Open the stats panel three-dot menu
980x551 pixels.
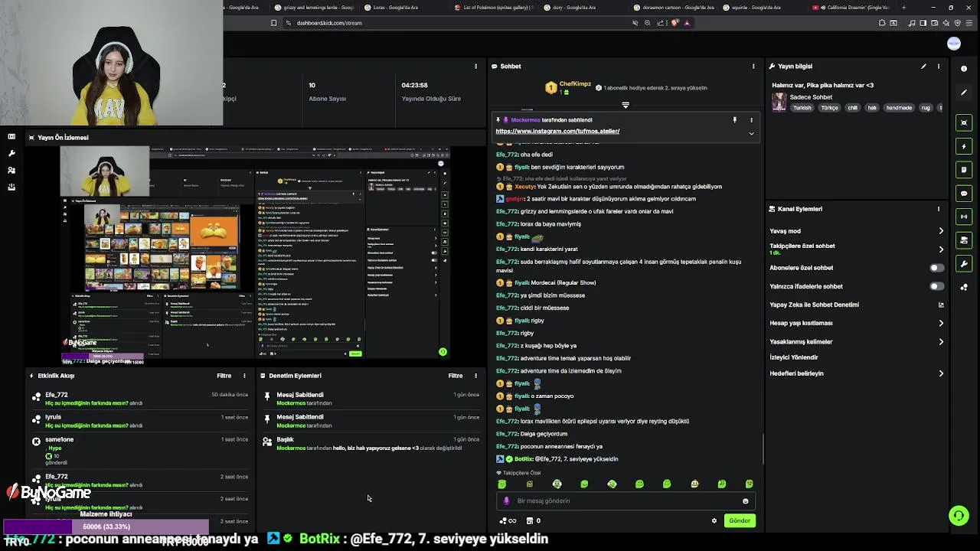475,67
